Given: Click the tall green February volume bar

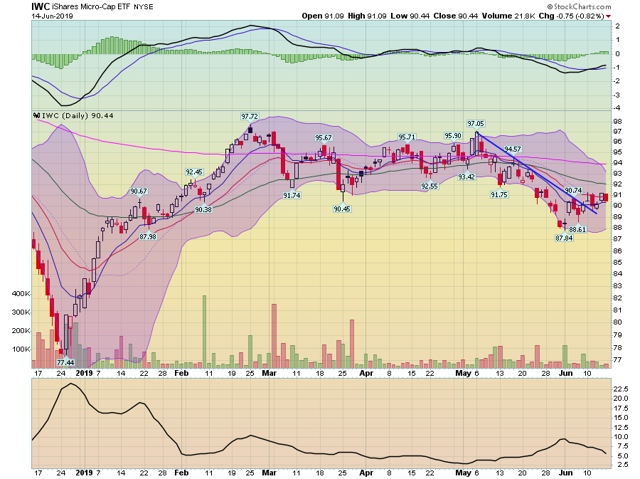Looking at the screenshot, I should pyautogui.click(x=204, y=331).
